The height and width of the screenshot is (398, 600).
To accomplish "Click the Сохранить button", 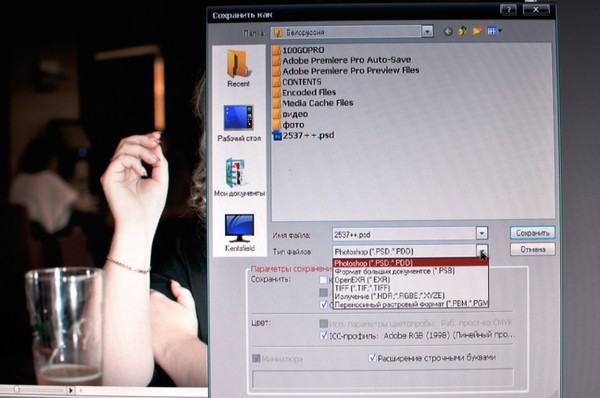I will tap(532, 233).
